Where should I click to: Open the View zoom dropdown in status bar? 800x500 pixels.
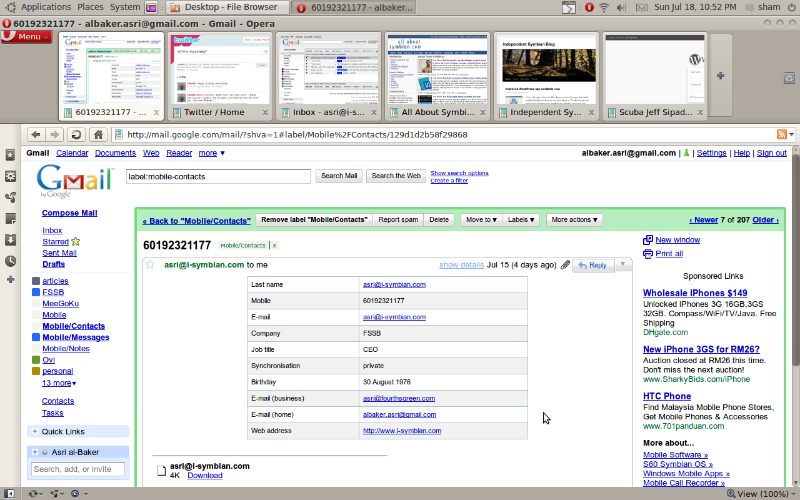pyautogui.click(x=760, y=494)
